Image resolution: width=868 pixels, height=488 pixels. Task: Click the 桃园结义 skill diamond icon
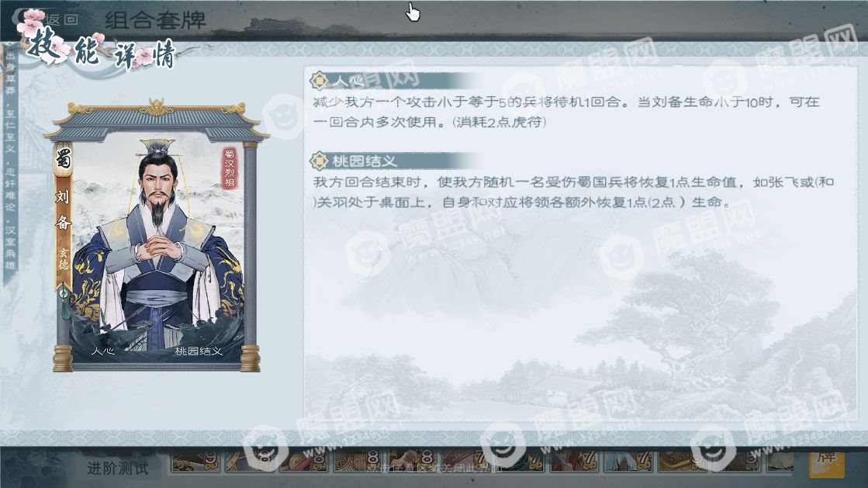tap(319, 161)
